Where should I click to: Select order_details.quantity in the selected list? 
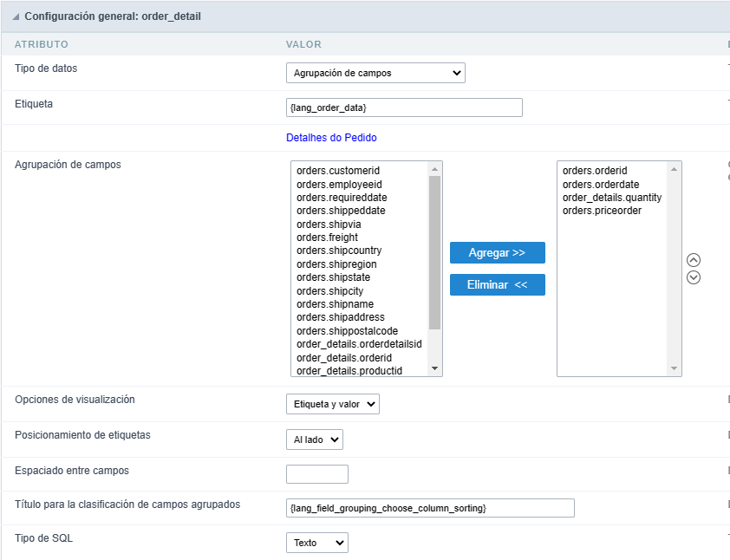coord(611,198)
